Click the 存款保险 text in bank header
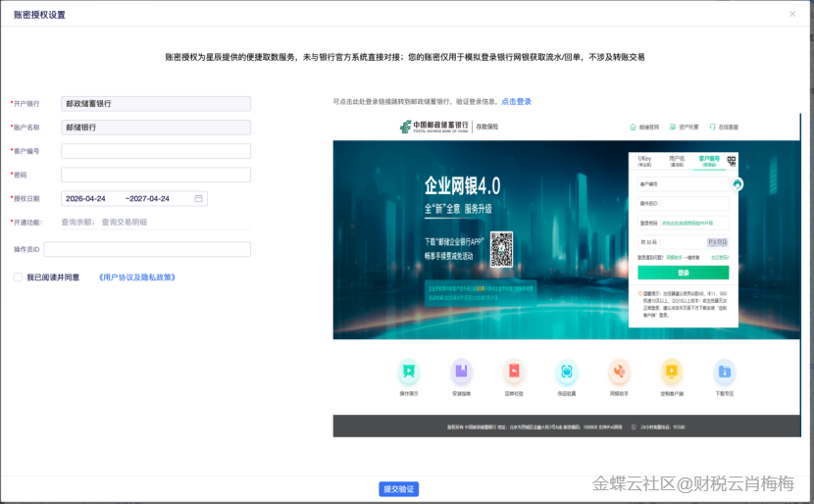The height and width of the screenshot is (504, 814). click(x=487, y=126)
